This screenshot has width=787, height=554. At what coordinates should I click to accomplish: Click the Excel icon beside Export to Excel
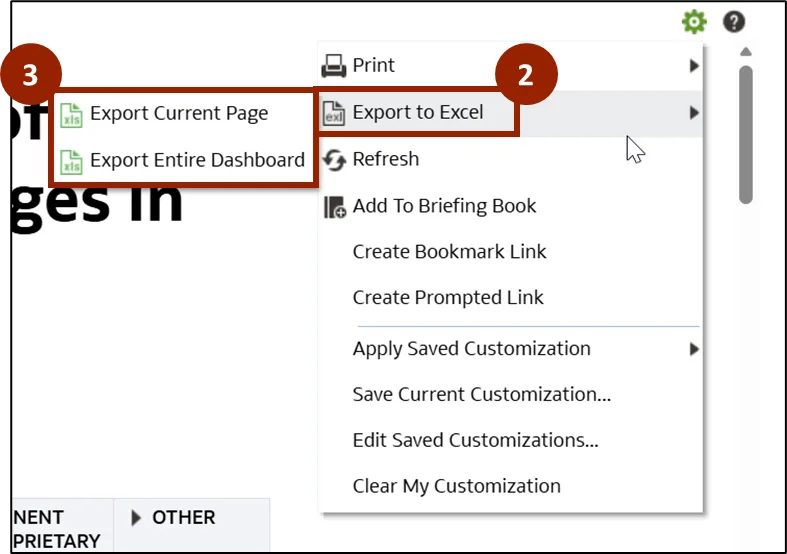(333, 113)
